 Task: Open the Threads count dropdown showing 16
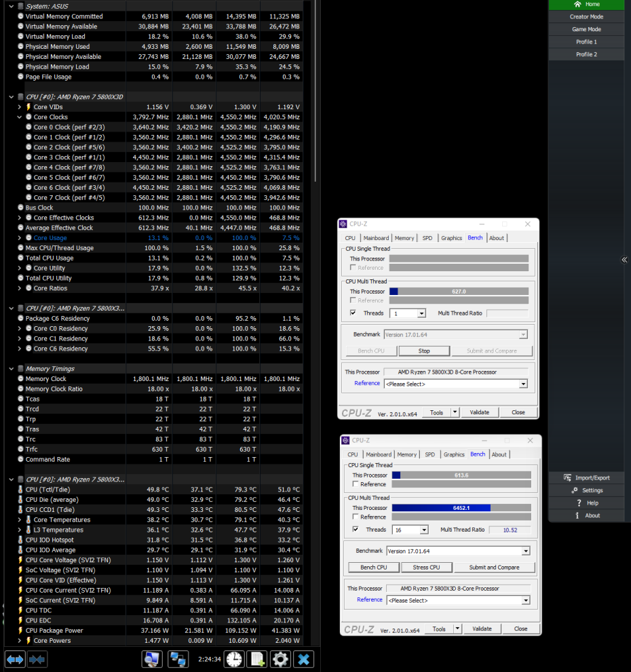423,530
